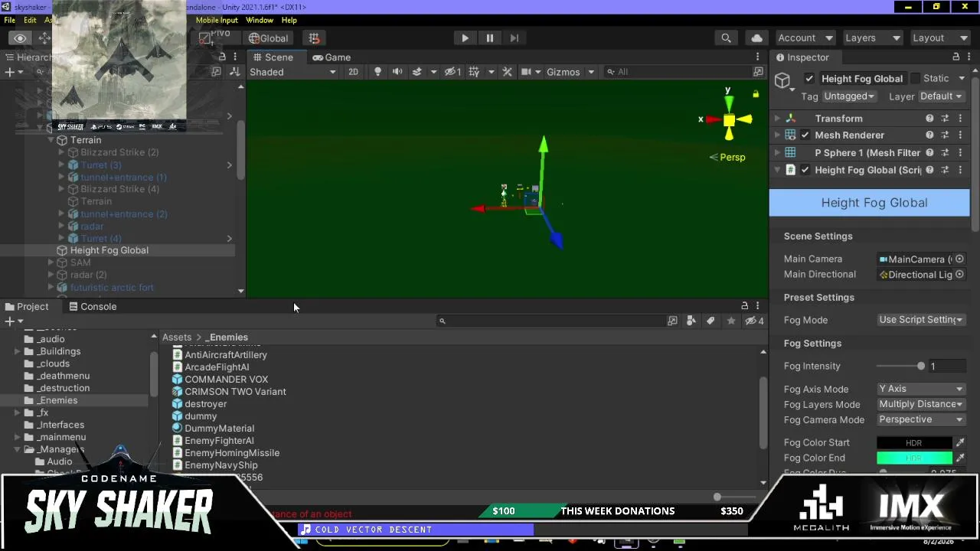Expand the Transform component
This screenshot has width=980, height=551.
[778, 119]
